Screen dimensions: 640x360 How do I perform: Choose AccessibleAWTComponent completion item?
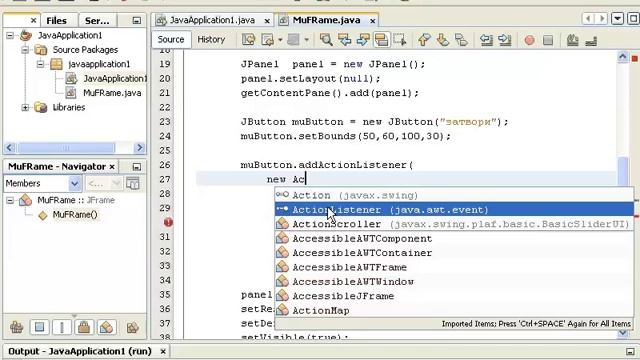pyautogui.click(x=454, y=238)
